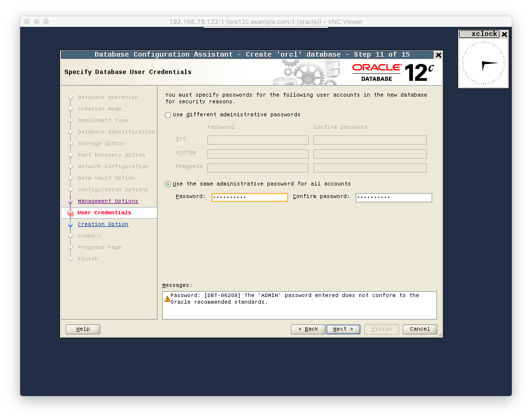Click the xclock analog clock face
This screenshot has height=420, width=532.
[x=483, y=63]
